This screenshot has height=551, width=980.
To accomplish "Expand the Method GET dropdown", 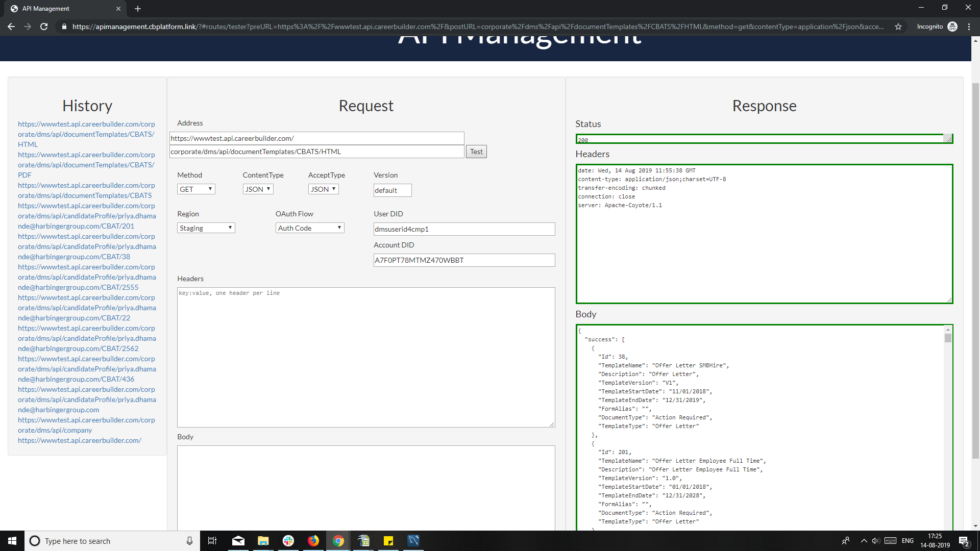I will [x=196, y=189].
